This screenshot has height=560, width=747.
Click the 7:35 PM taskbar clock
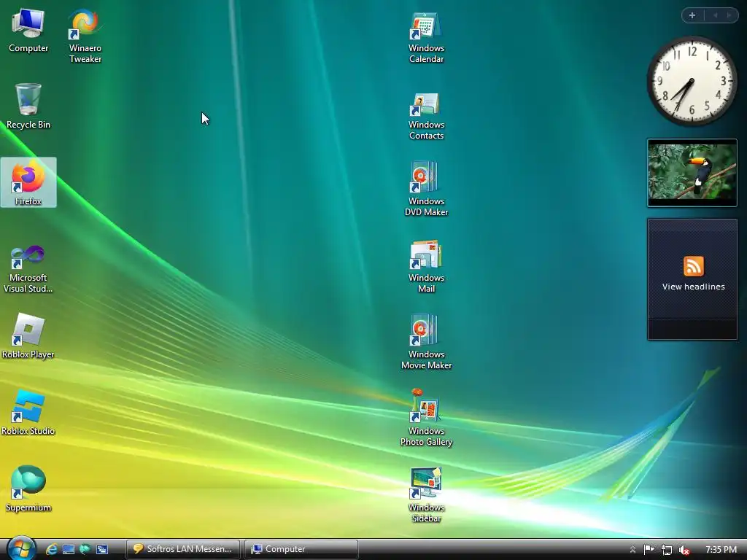coord(721,550)
